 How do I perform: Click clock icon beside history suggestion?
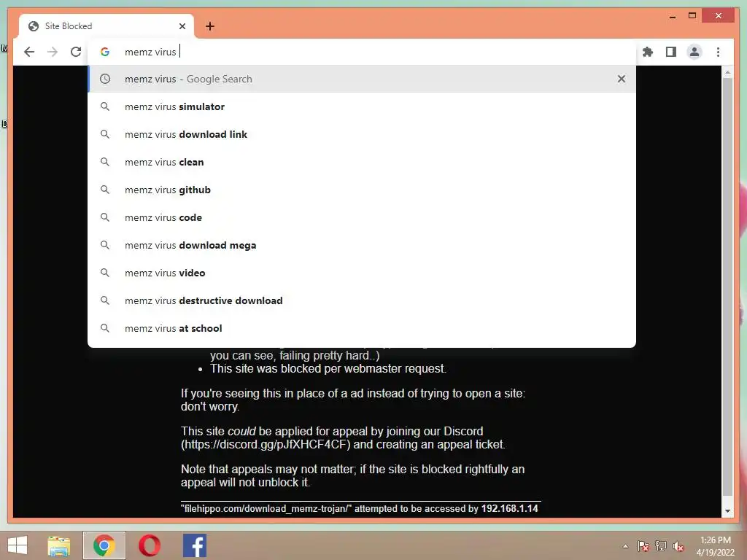coord(105,79)
